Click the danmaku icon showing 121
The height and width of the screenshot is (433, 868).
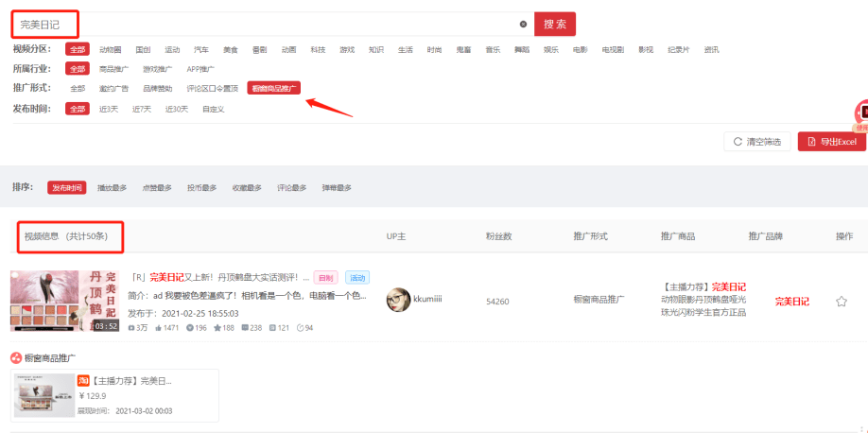coord(272,328)
